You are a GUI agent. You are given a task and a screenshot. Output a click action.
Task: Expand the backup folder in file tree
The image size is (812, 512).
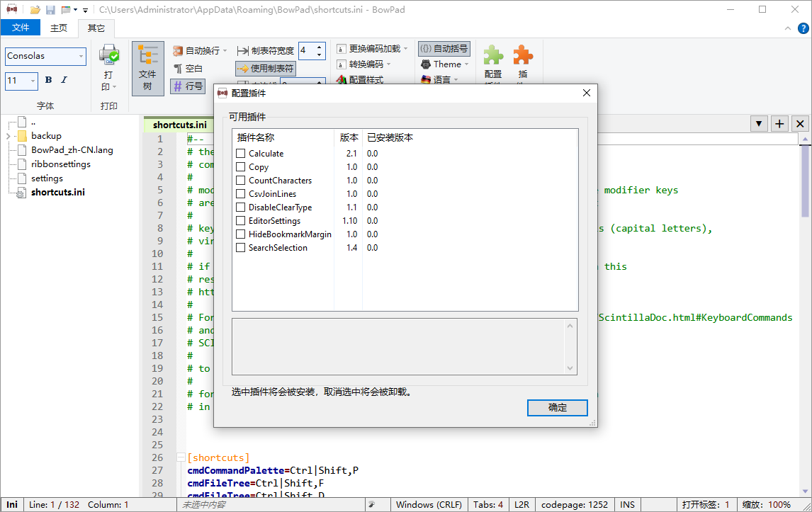point(8,136)
